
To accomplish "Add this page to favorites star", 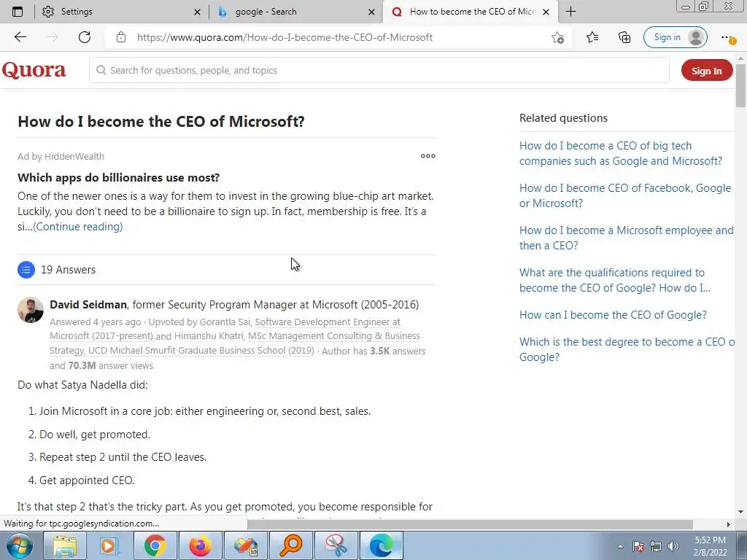I will tap(557, 37).
